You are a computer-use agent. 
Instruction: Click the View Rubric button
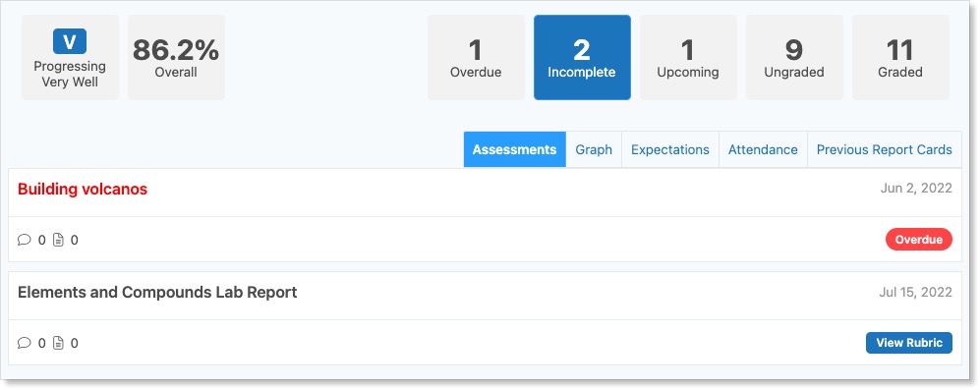[x=909, y=343]
